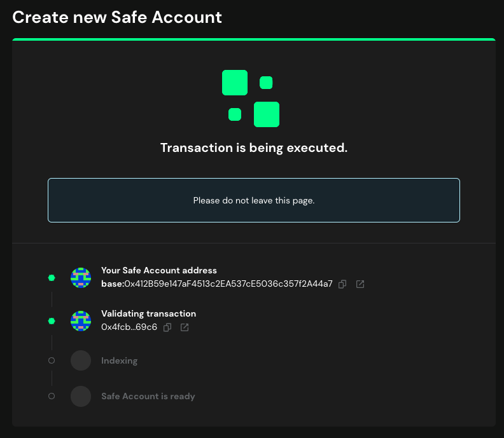This screenshot has width=504, height=438.
Task: Click the 'Create new Safe Account' heading
Action: (x=117, y=17)
